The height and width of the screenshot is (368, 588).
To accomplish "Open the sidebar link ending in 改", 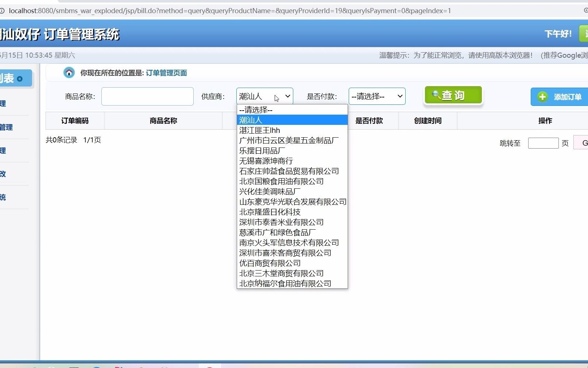I will point(3,174).
